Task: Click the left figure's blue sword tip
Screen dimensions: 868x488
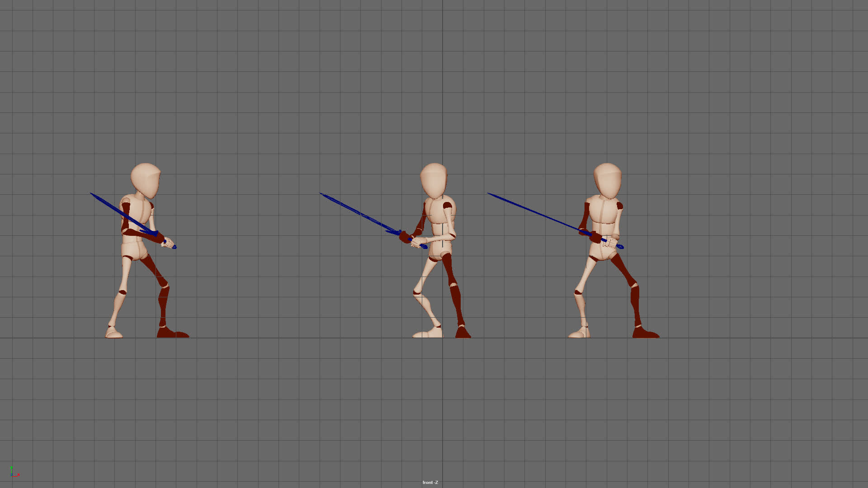Action: point(92,194)
